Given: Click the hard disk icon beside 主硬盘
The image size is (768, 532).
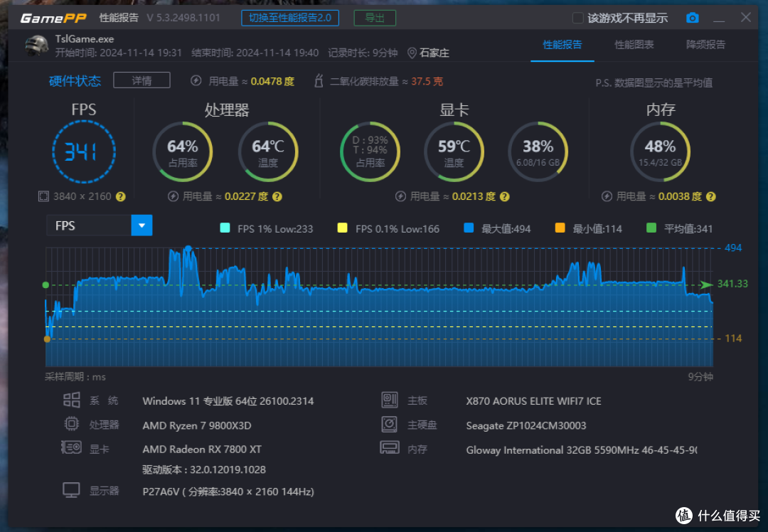Looking at the screenshot, I should point(390,424).
